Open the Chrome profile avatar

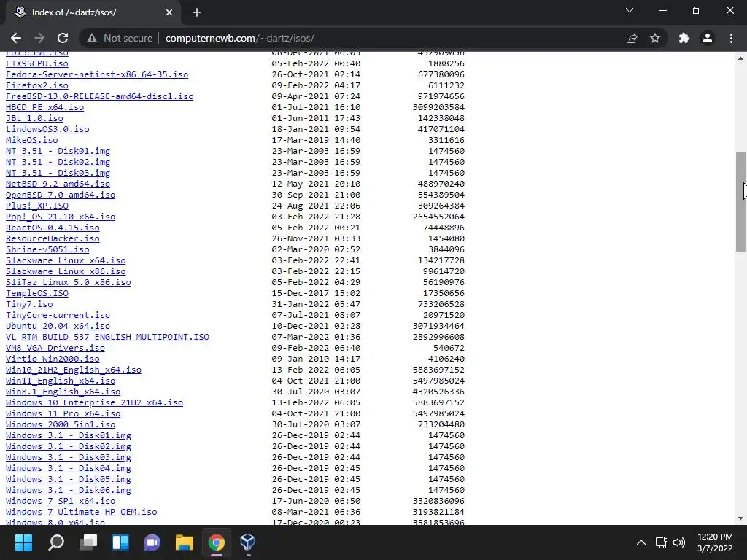pyautogui.click(x=708, y=38)
